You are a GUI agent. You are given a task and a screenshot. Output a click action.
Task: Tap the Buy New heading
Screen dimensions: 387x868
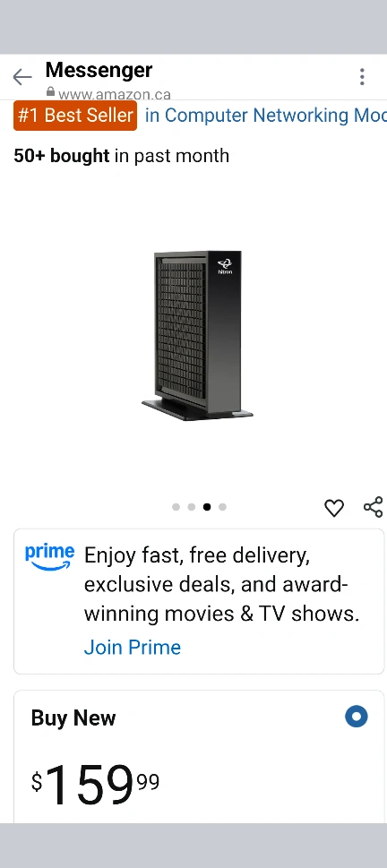(x=73, y=718)
